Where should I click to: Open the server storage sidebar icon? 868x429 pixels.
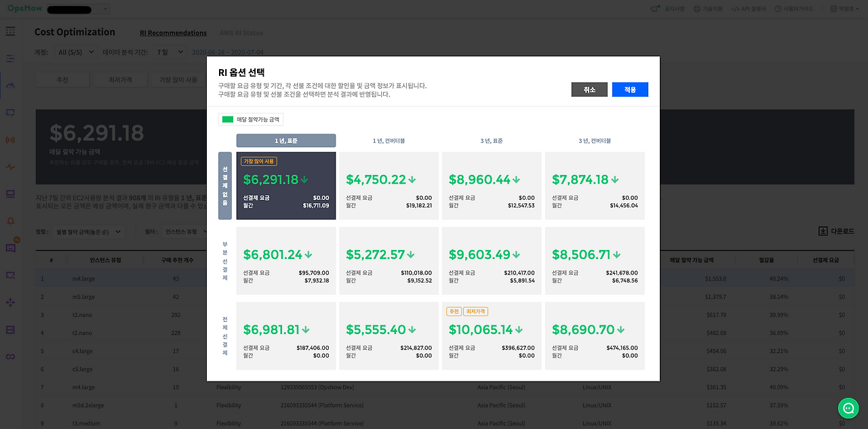tap(10, 329)
